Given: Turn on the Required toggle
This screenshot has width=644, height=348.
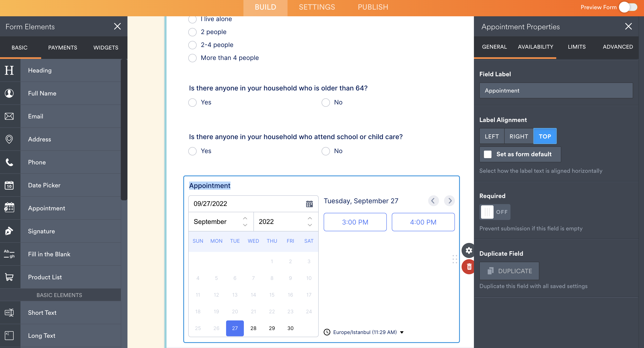Looking at the screenshot, I should pos(495,212).
